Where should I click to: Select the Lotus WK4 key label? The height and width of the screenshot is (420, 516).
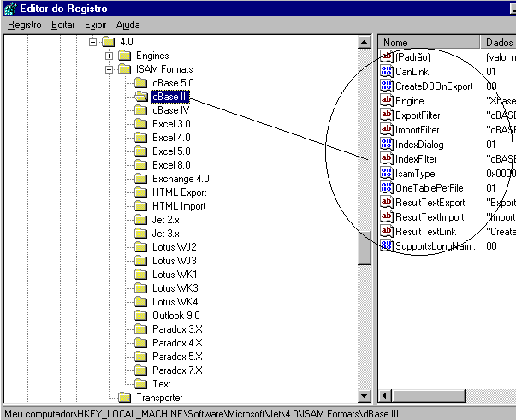[175, 302]
